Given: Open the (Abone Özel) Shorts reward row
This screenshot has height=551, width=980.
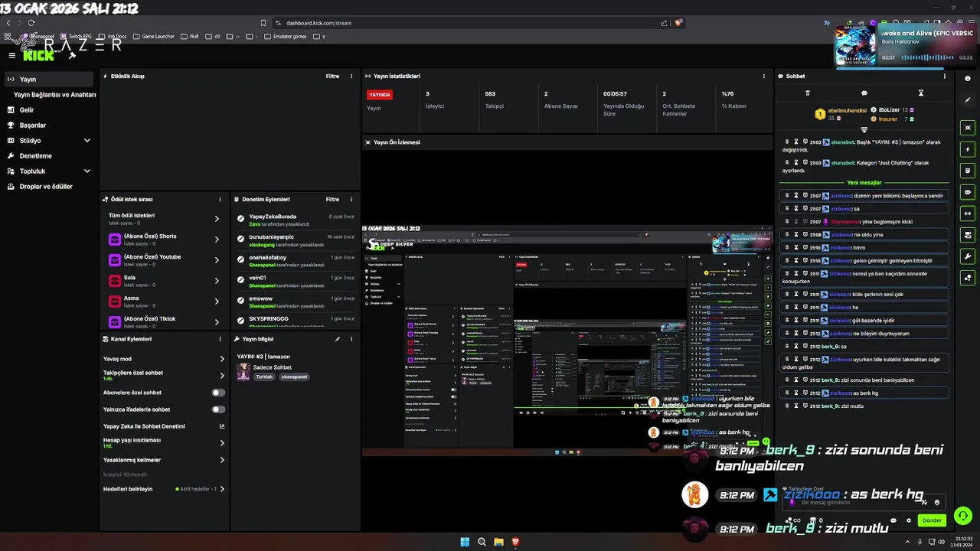Looking at the screenshot, I should pyautogui.click(x=166, y=240).
